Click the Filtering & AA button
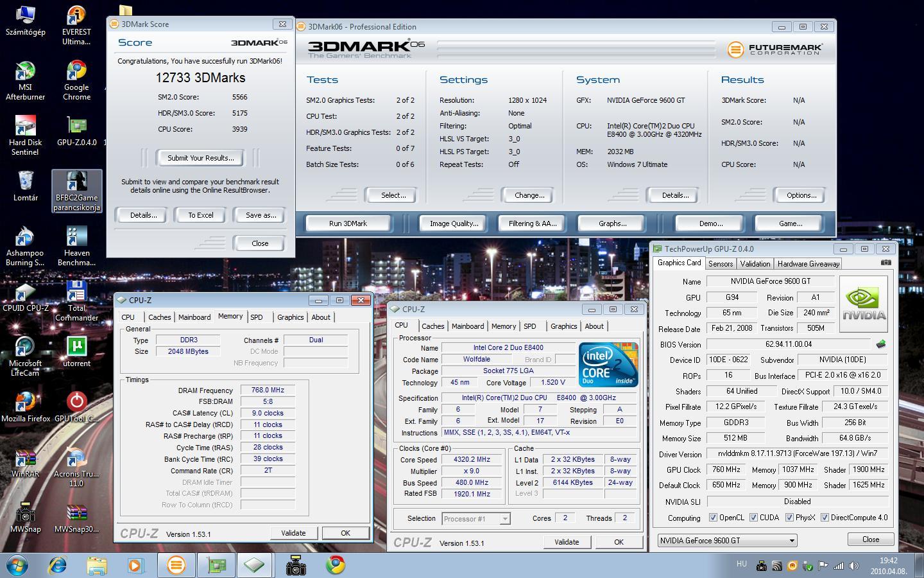Image resolution: width=924 pixels, height=578 pixels. click(x=532, y=223)
